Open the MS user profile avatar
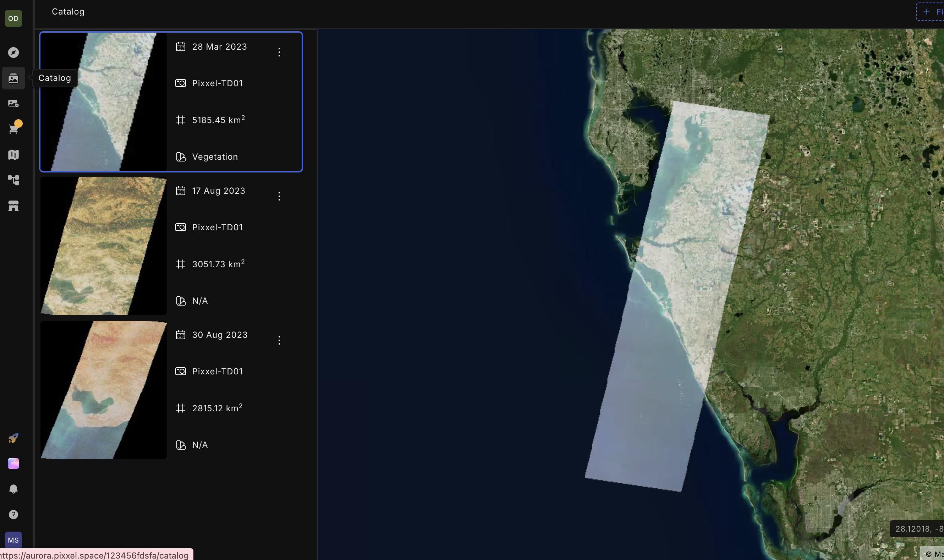This screenshot has width=944, height=560. [x=13, y=540]
